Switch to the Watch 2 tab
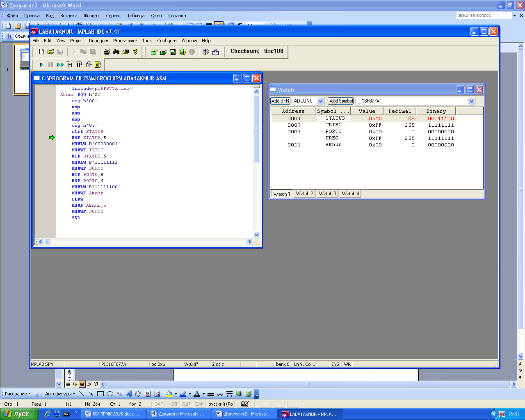 [x=304, y=194]
